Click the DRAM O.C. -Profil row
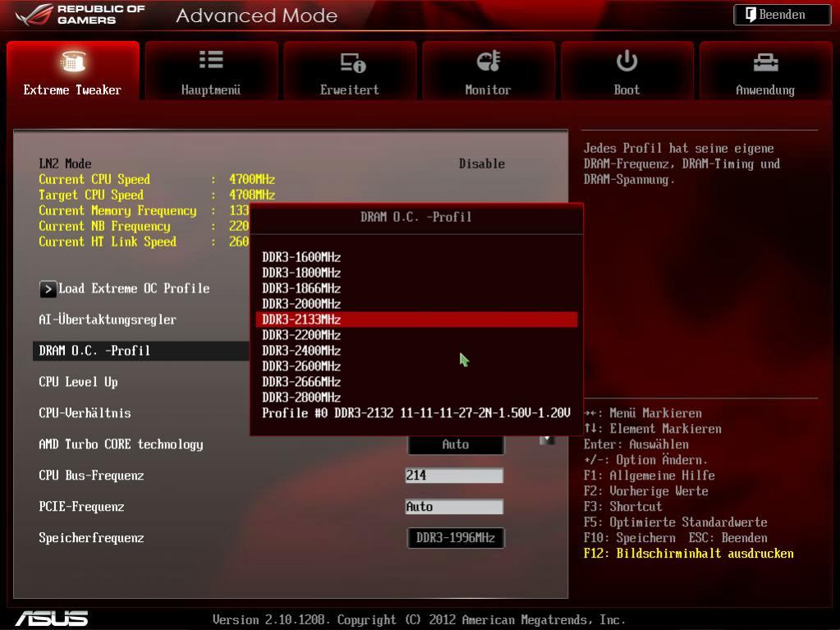This screenshot has height=630, width=840. pos(141,351)
